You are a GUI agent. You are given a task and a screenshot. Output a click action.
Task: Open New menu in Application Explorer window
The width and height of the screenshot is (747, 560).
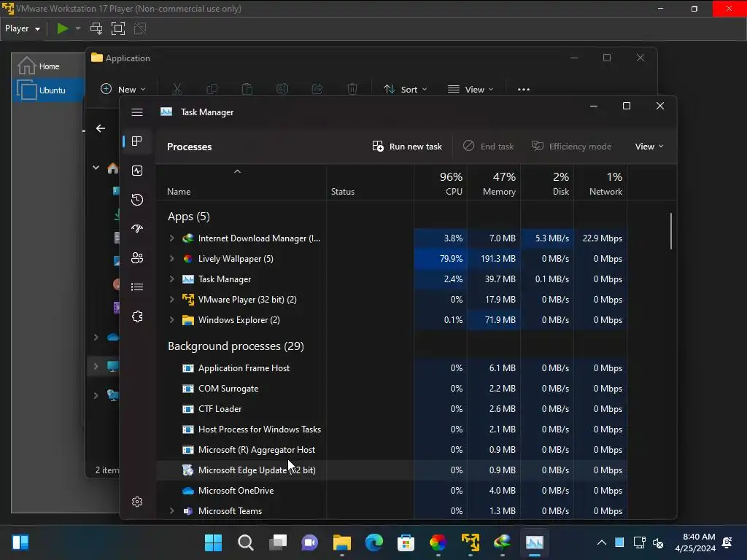click(x=123, y=89)
